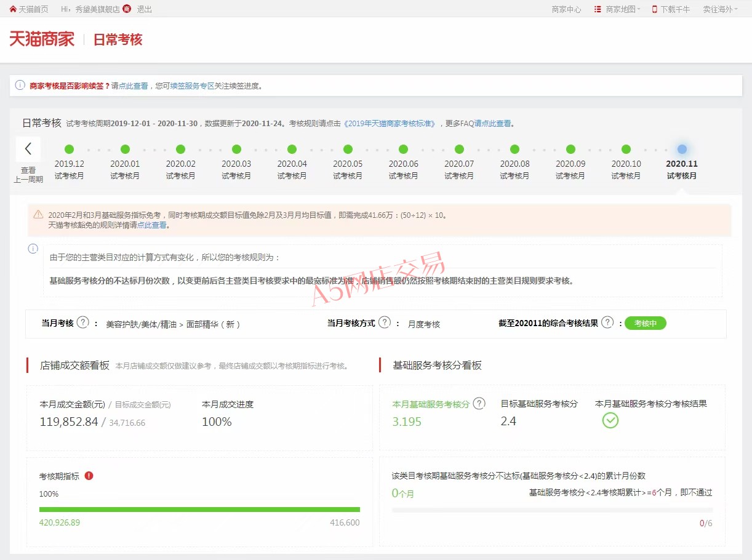Open 商家中心 in top bar
The width and height of the screenshot is (752, 560).
[x=567, y=9]
